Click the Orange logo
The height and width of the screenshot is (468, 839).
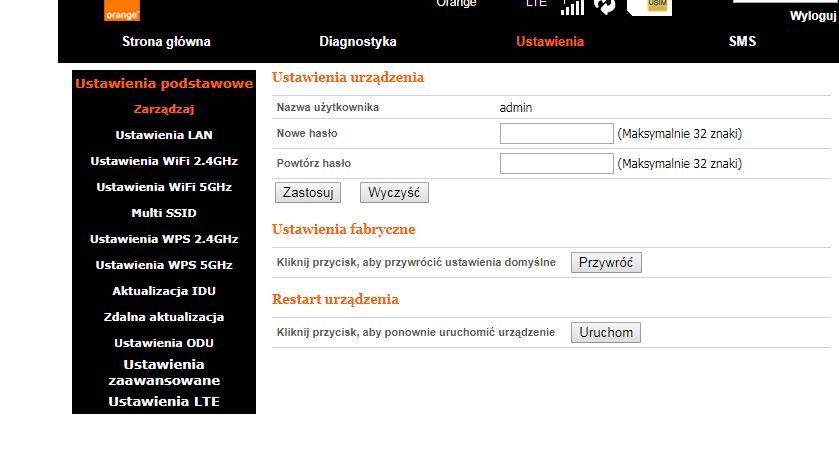click(x=121, y=10)
